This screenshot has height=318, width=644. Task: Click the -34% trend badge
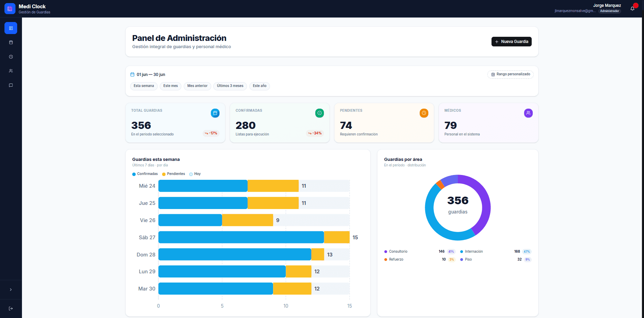pyautogui.click(x=315, y=133)
